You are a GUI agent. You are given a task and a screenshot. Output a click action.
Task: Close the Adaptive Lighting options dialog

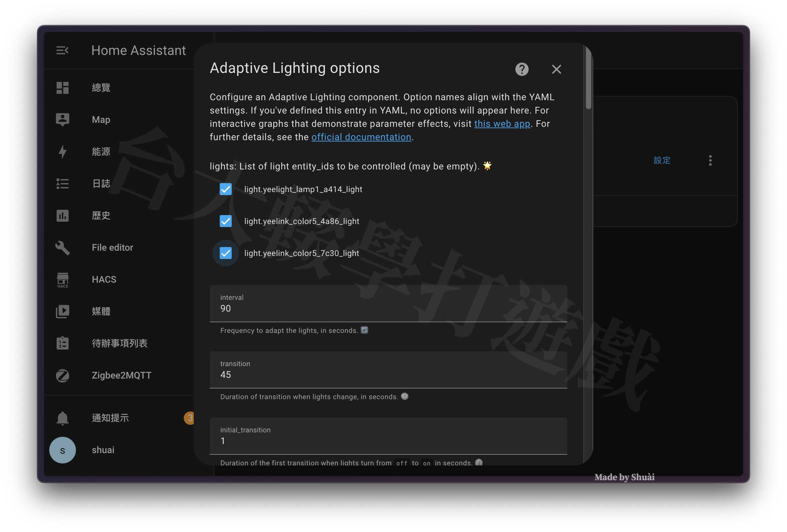point(556,69)
